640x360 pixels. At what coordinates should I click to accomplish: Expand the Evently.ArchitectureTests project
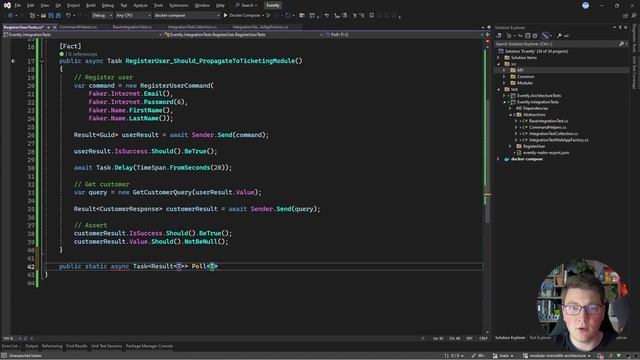click(504, 96)
